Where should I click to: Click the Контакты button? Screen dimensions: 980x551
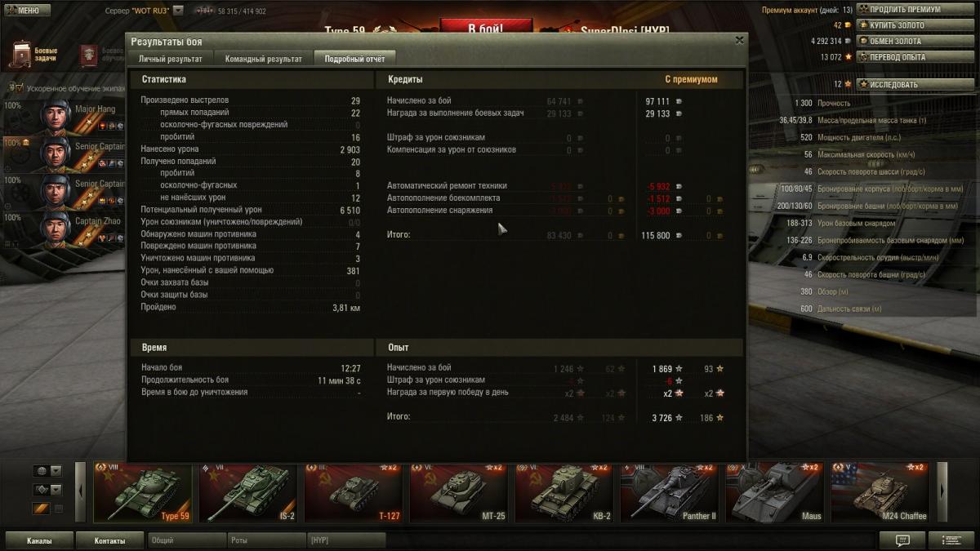(109, 540)
